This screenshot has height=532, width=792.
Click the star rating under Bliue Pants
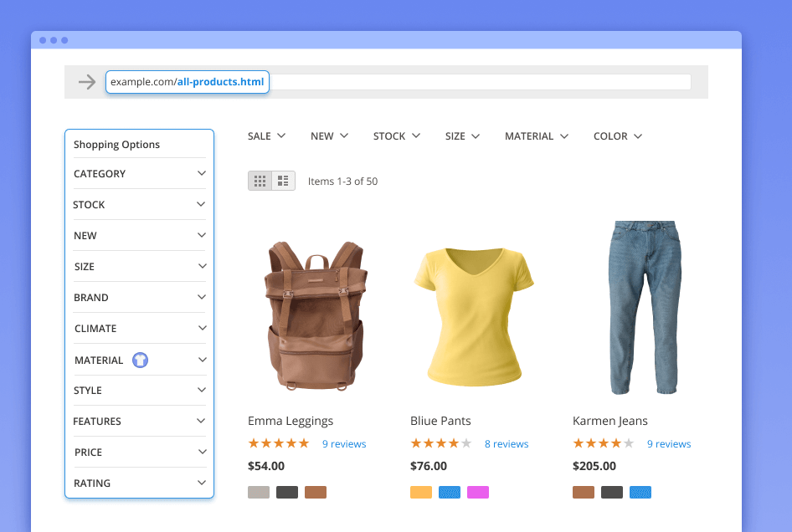tap(441, 443)
